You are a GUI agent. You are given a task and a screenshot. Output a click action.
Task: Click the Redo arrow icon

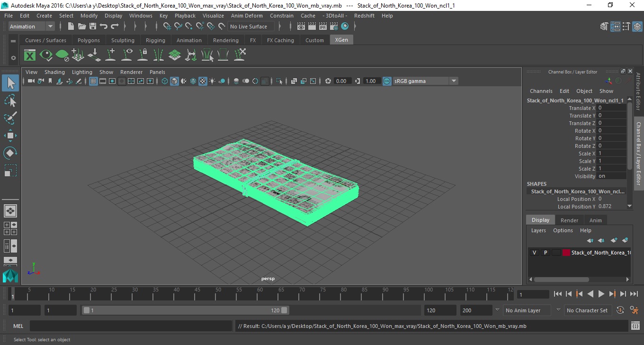point(115,27)
